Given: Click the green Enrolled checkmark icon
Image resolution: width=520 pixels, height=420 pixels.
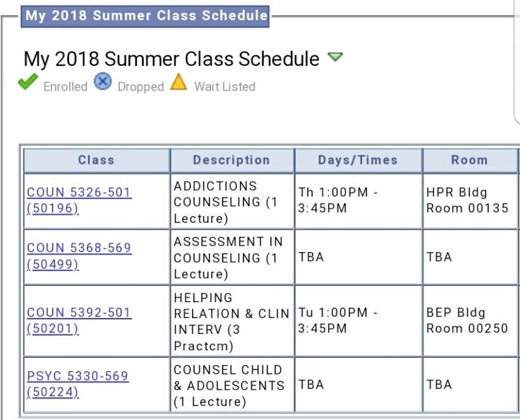Looking at the screenshot, I should tap(28, 82).
